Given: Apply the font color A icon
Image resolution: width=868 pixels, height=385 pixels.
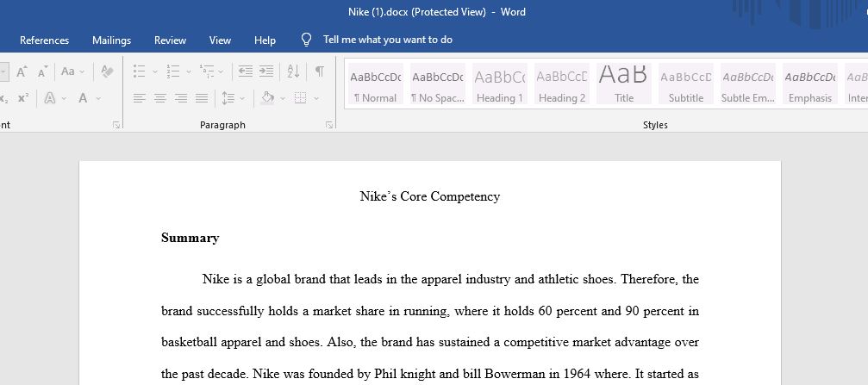Looking at the screenshot, I should [83, 98].
